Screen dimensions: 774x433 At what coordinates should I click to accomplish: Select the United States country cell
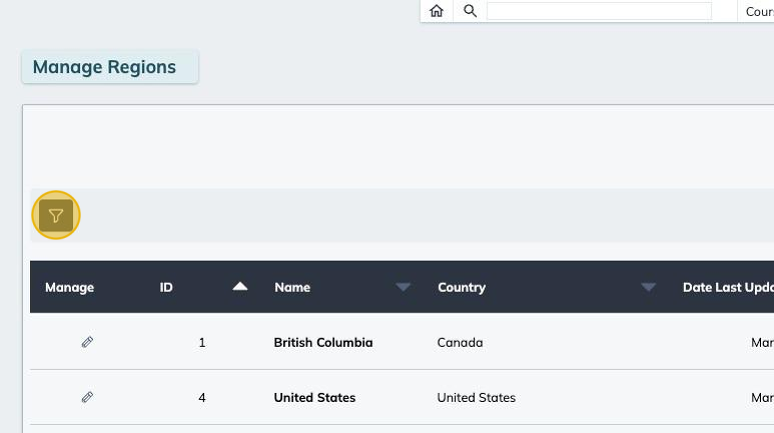pos(476,397)
